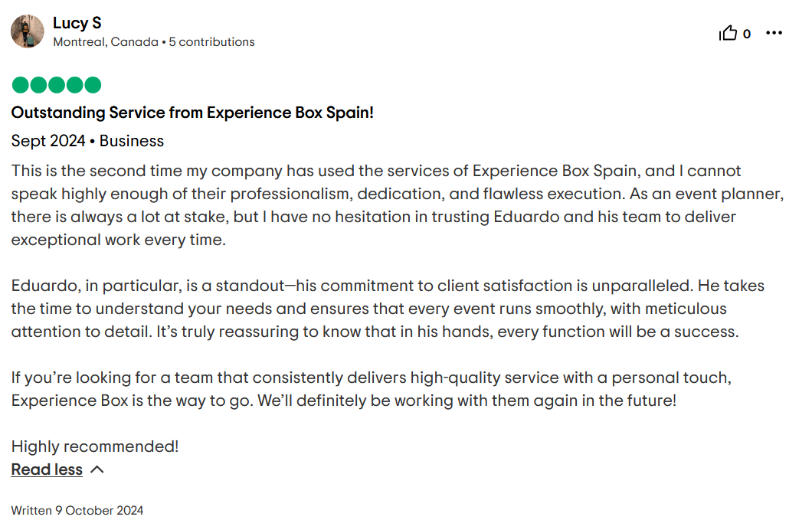Click the paragraph starting 'If you're looking for'

368,388
